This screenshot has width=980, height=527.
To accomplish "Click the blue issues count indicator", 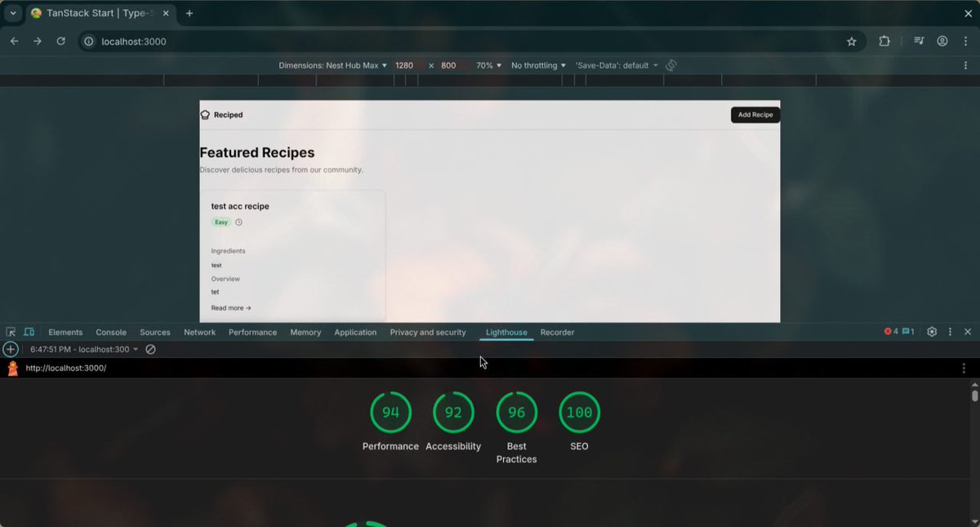I will coord(908,332).
